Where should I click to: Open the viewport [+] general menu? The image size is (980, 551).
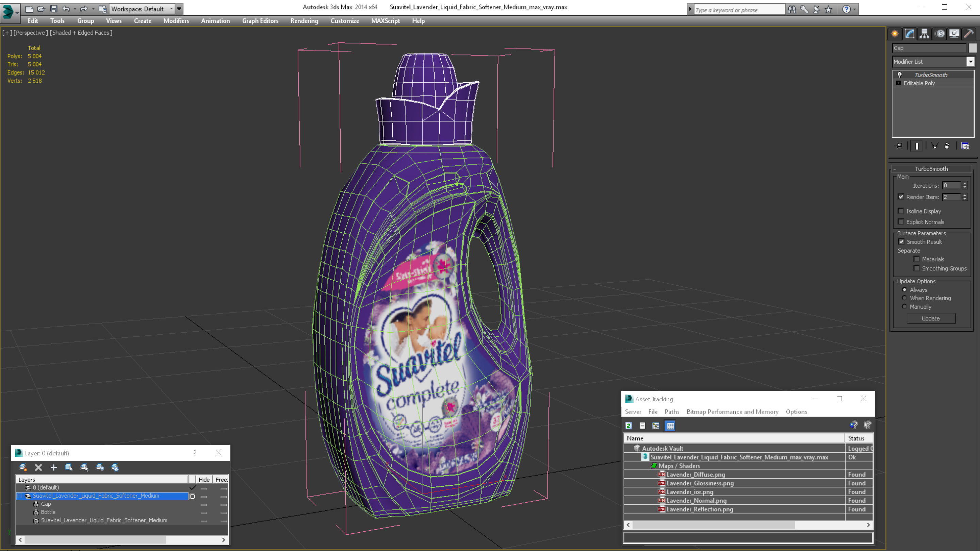[7, 33]
